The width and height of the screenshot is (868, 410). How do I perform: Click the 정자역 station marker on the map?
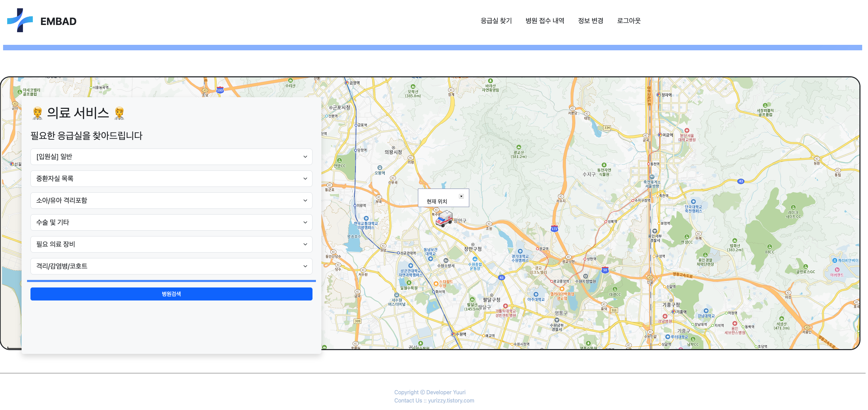(x=659, y=95)
